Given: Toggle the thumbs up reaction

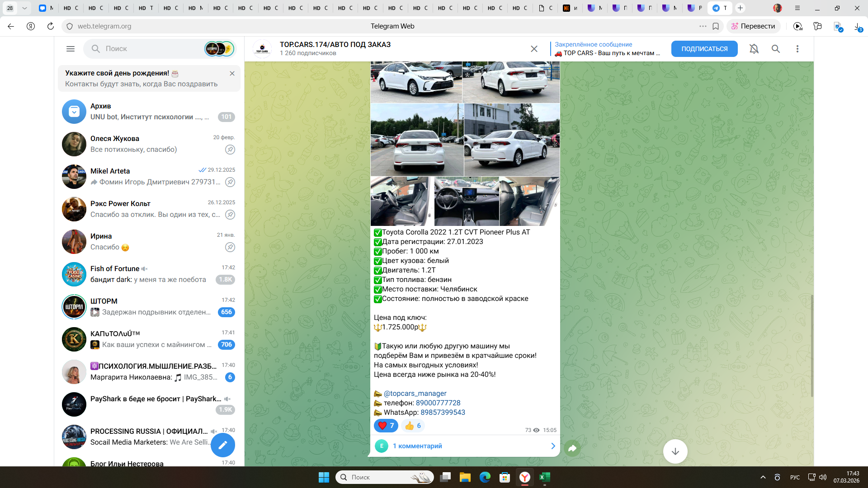Looking at the screenshot, I should click(413, 426).
